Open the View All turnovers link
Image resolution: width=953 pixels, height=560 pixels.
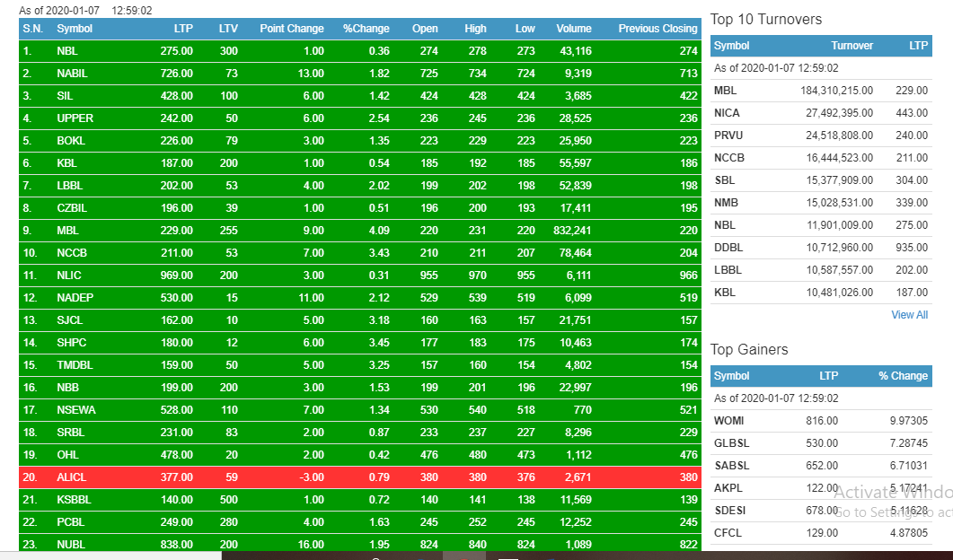point(909,315)
